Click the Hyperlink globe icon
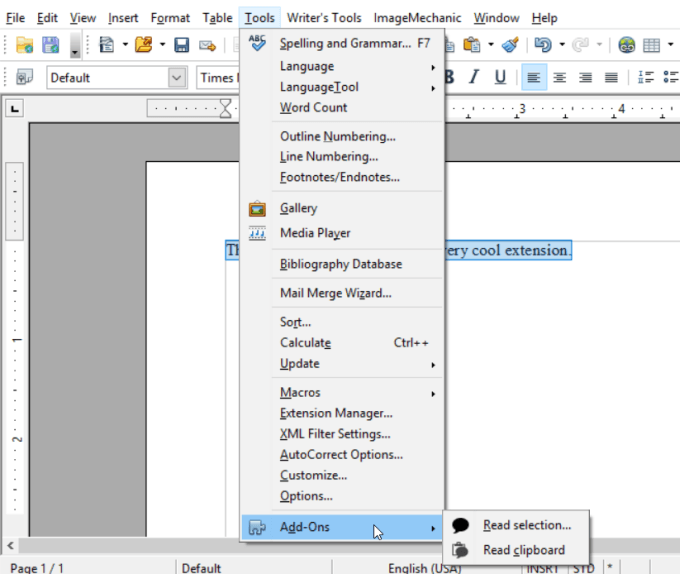The width and height of the screenshot is (680, 574). [627, 45]
